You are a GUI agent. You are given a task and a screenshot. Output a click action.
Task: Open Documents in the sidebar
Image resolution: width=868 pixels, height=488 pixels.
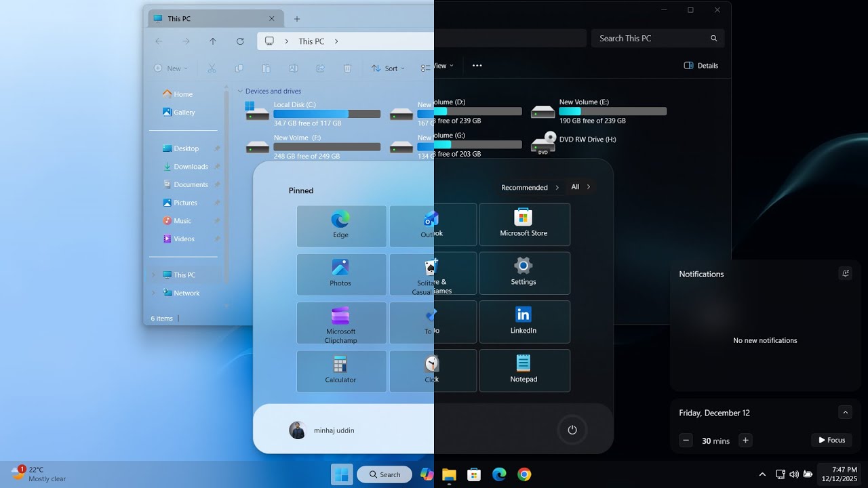(186, 184)
